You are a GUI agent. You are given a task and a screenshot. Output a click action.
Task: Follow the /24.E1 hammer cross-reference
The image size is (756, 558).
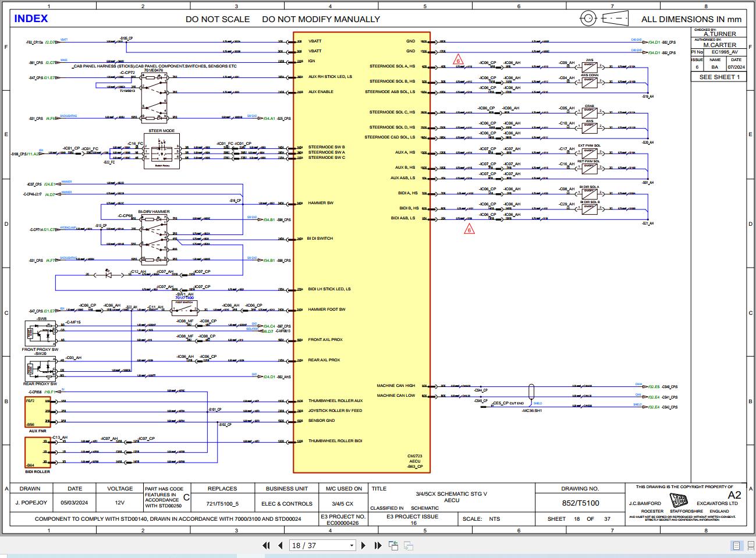[x=50, y=184]
